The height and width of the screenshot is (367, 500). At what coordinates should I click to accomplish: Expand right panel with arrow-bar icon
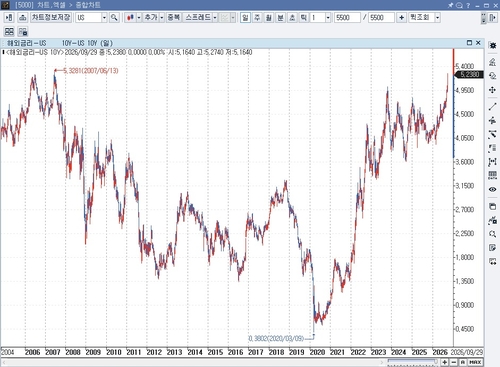click(493, 17)
